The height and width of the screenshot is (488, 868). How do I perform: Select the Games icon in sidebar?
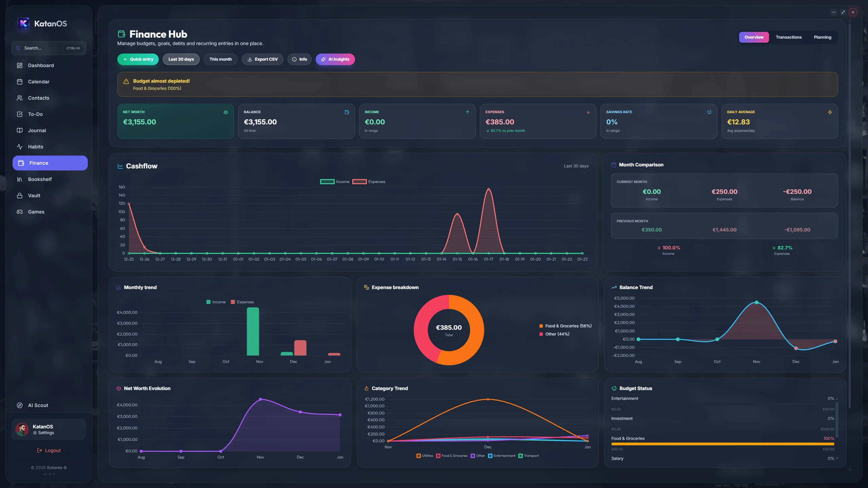(20, 211)
